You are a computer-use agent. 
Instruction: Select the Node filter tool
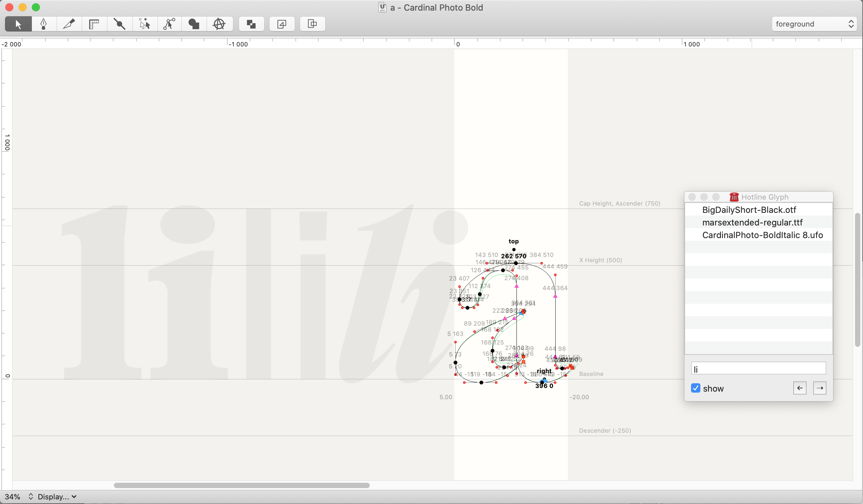point(144,24)
